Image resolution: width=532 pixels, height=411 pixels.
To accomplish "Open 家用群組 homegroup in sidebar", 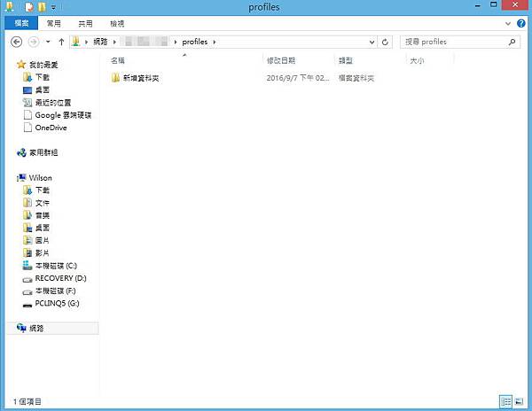I will click(43, 152).
